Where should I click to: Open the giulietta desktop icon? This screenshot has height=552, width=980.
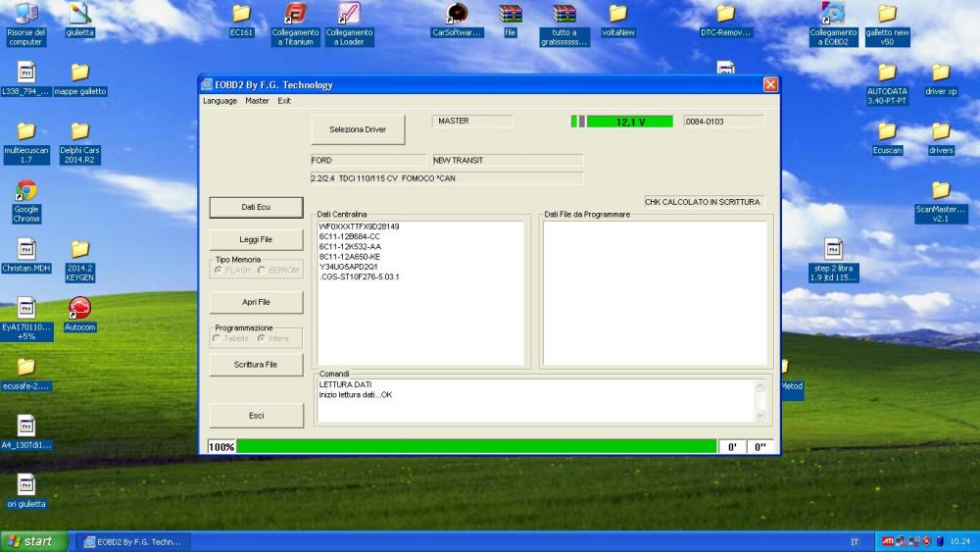click(79, 20)
